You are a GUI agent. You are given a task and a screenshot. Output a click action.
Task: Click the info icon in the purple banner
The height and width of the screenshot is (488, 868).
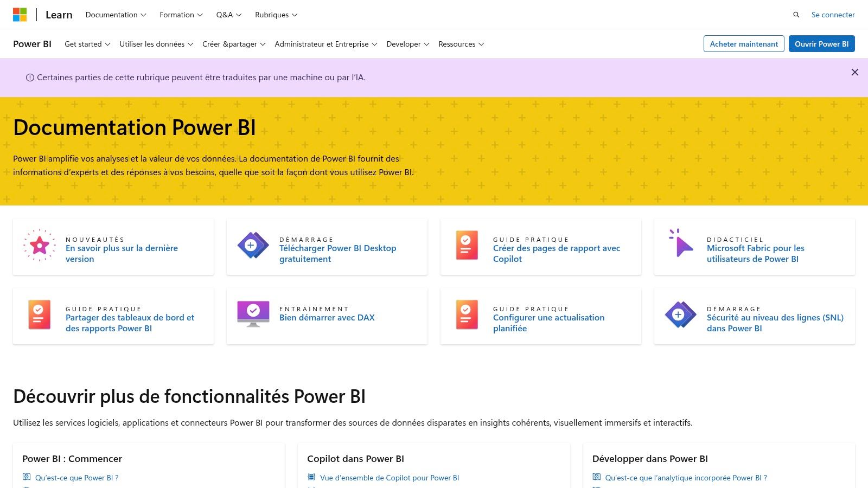coord(30,77)
